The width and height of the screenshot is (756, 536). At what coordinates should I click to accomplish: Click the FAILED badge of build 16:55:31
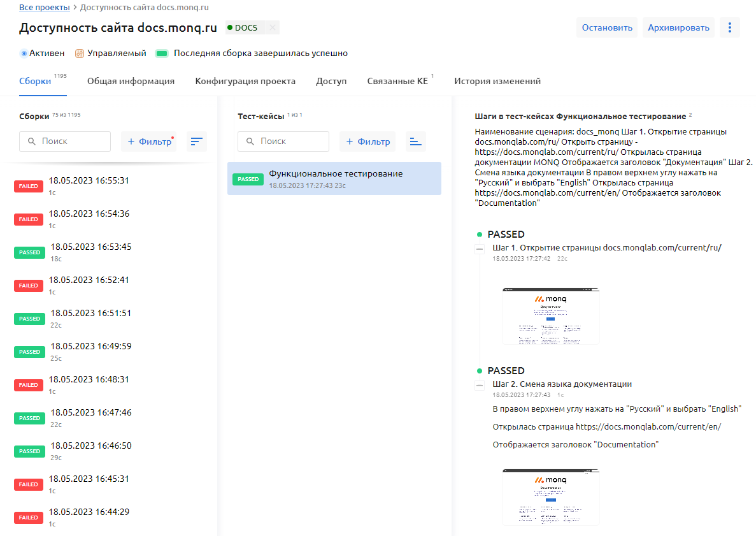click(29, 186)
